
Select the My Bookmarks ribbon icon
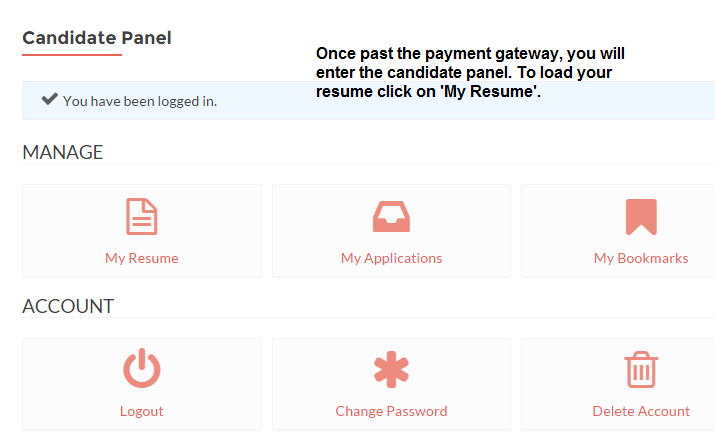point(641,217)
